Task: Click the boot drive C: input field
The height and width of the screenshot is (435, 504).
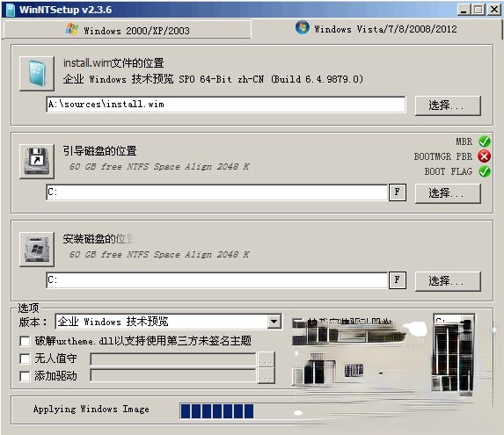Action: [217, 192]
